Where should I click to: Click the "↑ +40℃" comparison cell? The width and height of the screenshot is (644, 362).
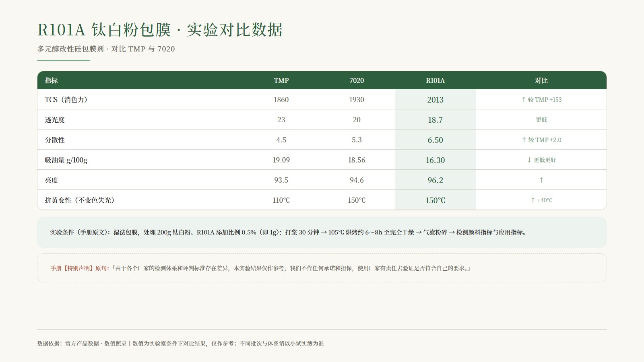click(541, 200)
